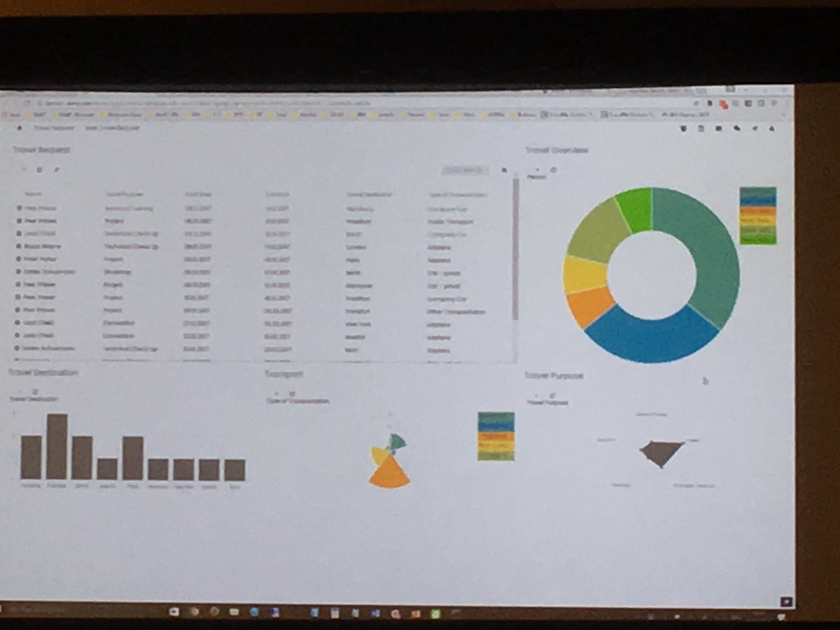Screen dimensions: 840x630
Task: Open the Travel Request breadcrumb link
Action: coord(54,128)
